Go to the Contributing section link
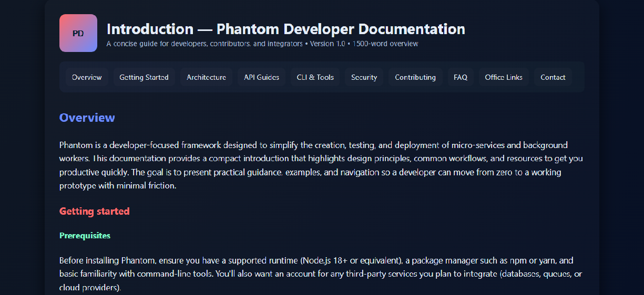 [415, 77]
